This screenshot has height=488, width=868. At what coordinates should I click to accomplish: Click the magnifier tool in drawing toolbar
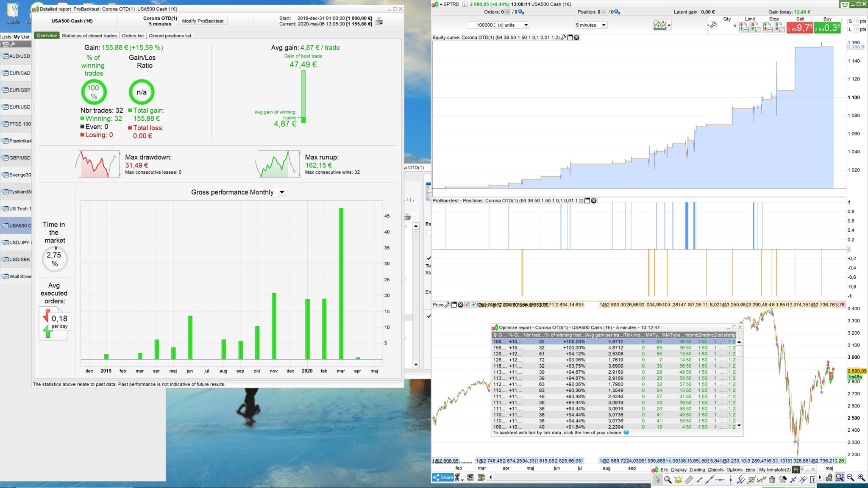click(668, 480)
